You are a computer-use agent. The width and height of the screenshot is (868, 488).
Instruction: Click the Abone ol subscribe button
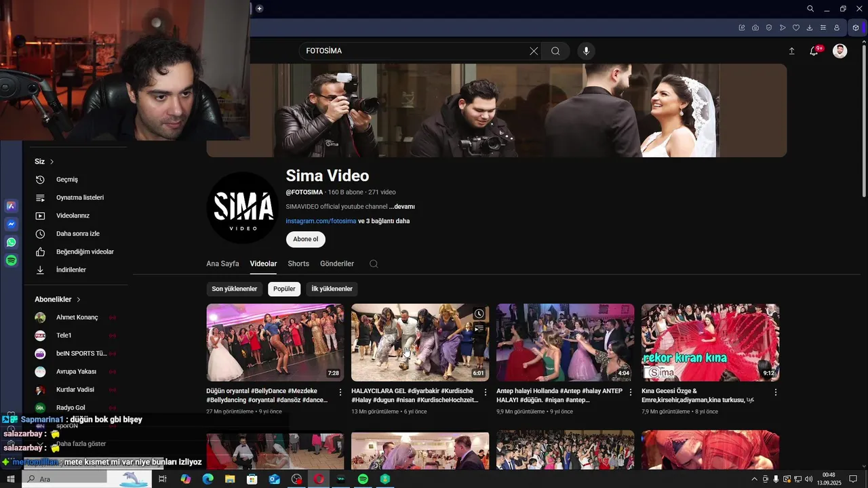tap(305, 239)
